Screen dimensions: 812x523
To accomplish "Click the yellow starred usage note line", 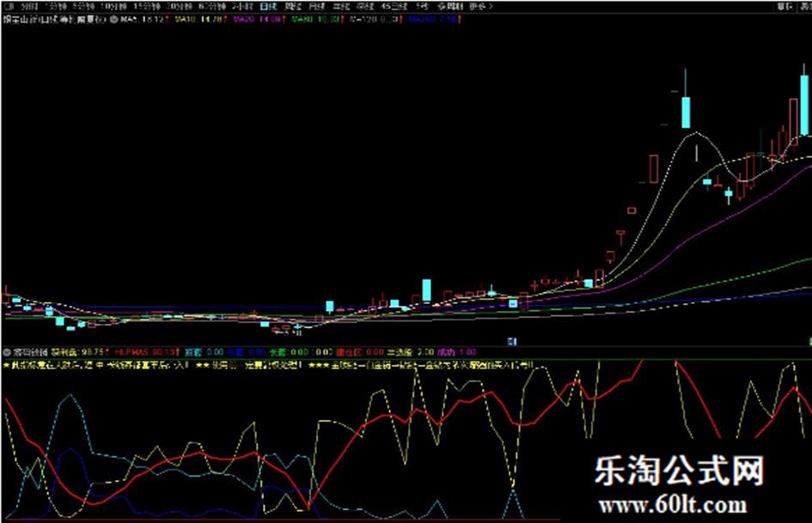I will (x=268, y=365).
